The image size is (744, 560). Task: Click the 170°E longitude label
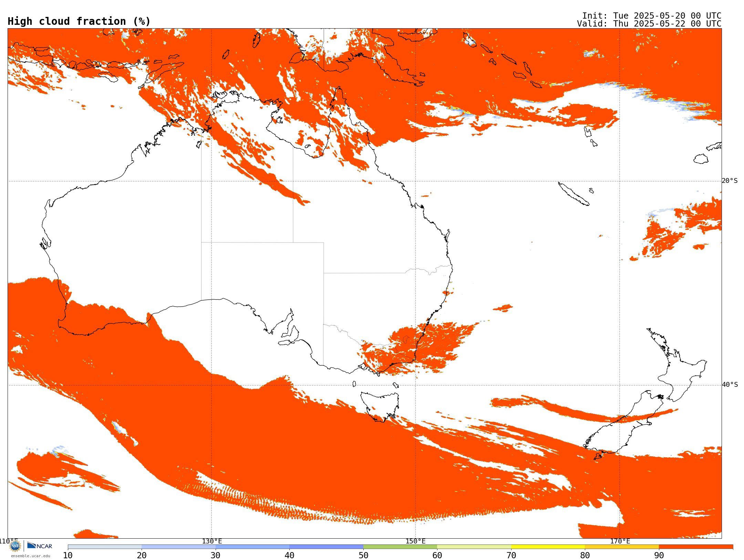click(620, 541)
